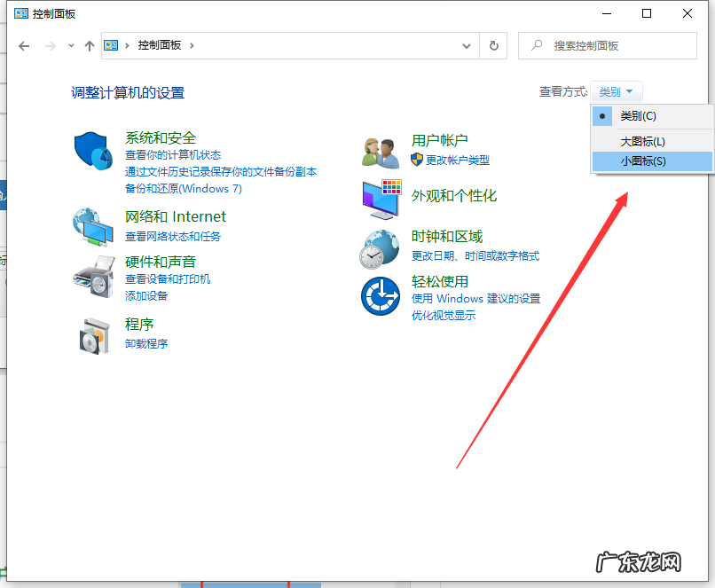Open 硬件和声音 via the printer icon
Image resolution: width=715 pixels, height=588 pixels.
click(x=92, y=276)
